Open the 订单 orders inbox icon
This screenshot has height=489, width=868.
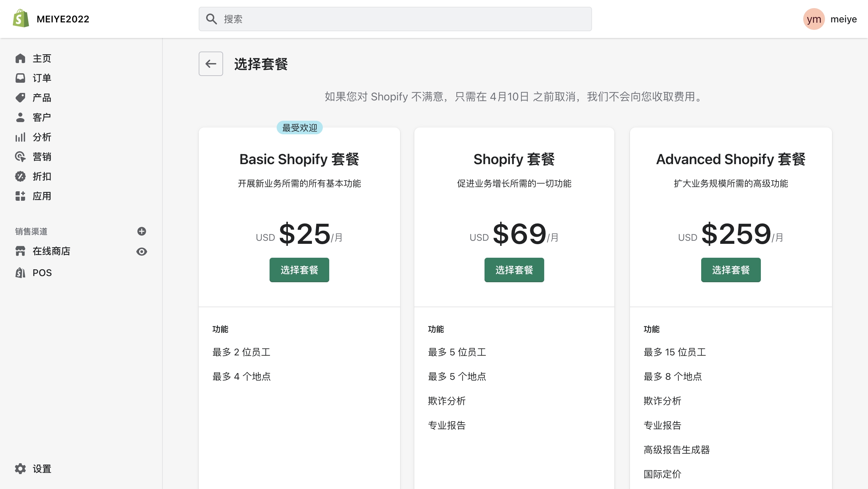(20, 78)
